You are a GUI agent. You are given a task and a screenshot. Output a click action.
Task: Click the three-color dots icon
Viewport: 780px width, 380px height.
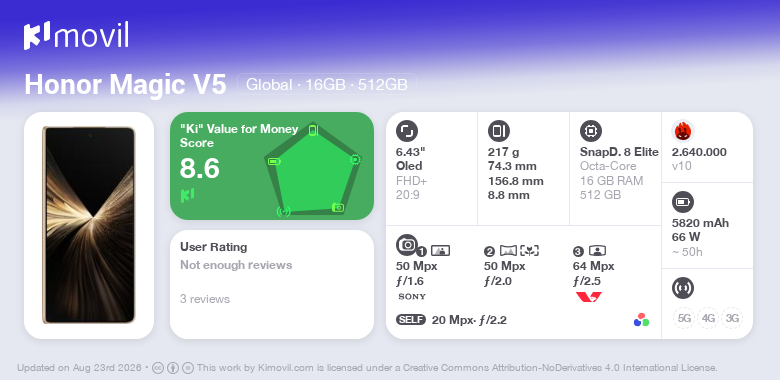click(641, 320)
